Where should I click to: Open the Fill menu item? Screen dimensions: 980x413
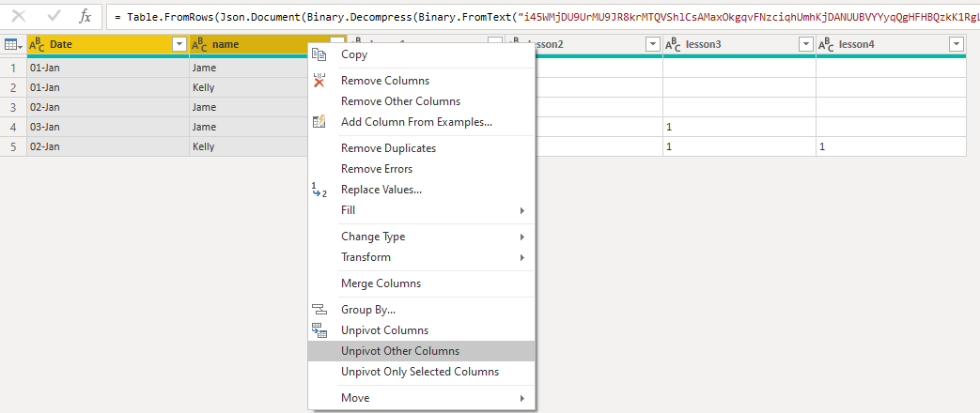click(x=421, y=210)
